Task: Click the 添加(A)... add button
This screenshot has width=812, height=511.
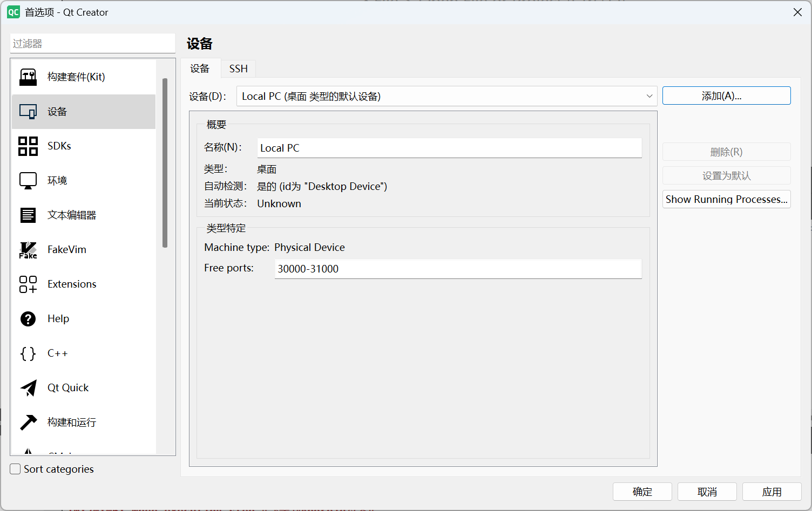Action: pyautogui.click(x=726, y=96)
